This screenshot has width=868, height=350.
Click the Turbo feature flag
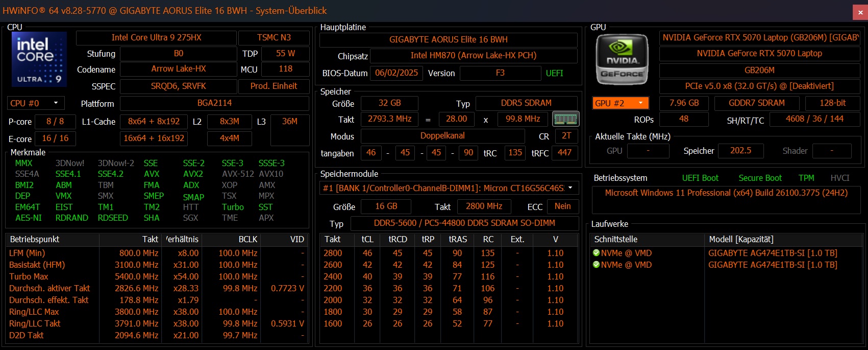pyautogui.click(x=233, y=207)
